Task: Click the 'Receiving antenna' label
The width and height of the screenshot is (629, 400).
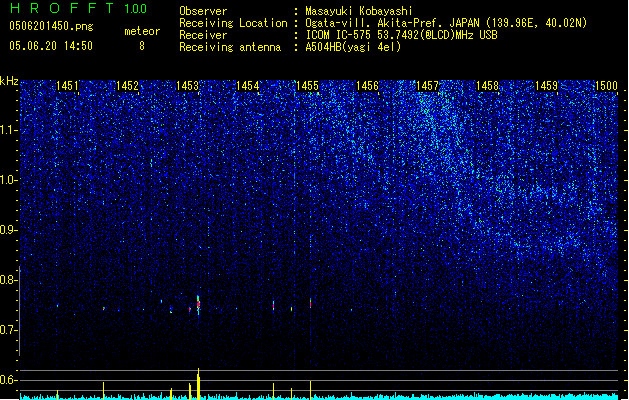Action: 230,47
